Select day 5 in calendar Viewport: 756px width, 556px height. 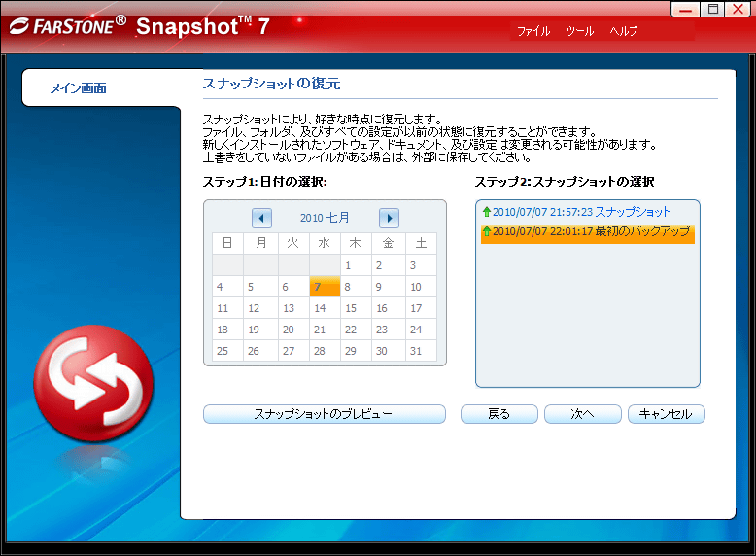click(260, 287)
